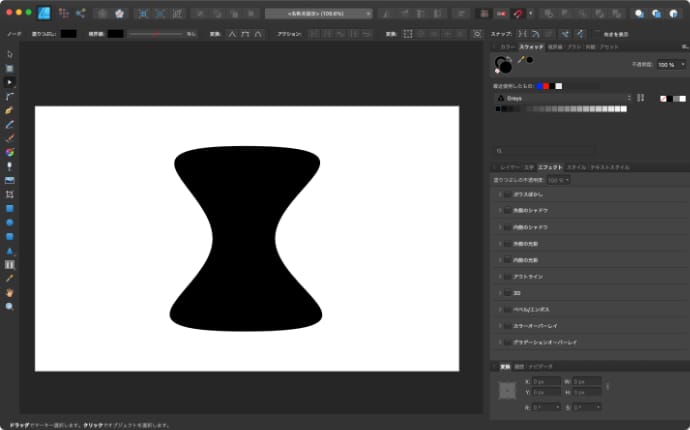This screenshot has width=690, height=430.
Task: Open the 不透明度 100% dropdown
Action: [x=672, y=64]
